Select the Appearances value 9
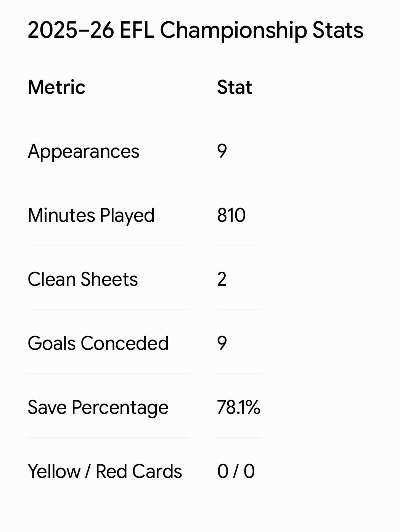This screenshot has height=532, width=400. [222, 151]
